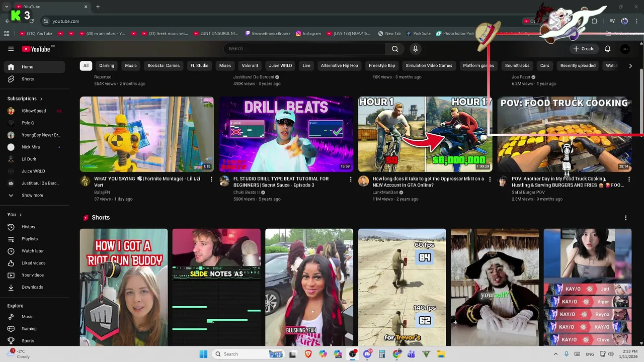Screen dimensions: 644x362
Task: Select the Rockstar Games filter chip
Action: (164, 65)
